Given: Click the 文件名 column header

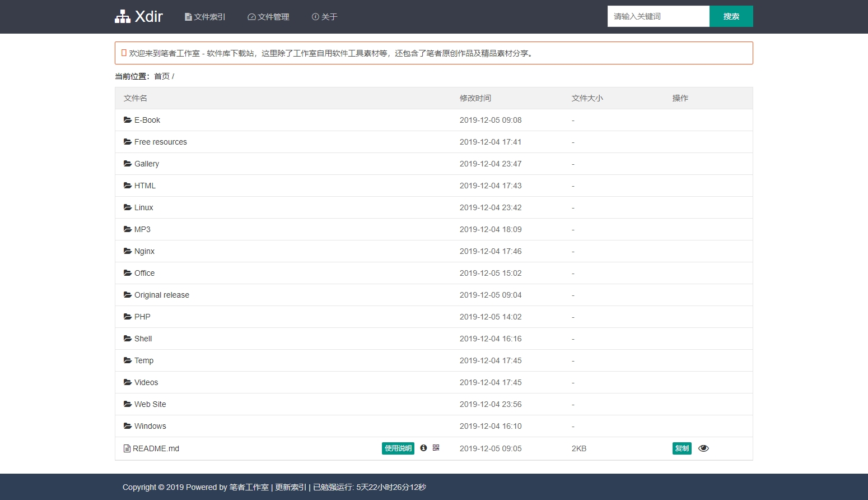Looking at the screenshot, I should 136,98.
